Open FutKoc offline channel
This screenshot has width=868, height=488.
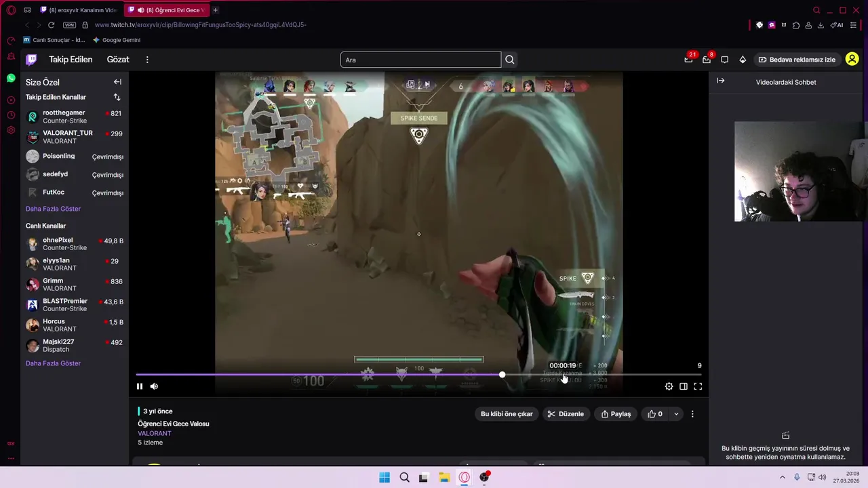pyautogui.click(x=75, y=192)
